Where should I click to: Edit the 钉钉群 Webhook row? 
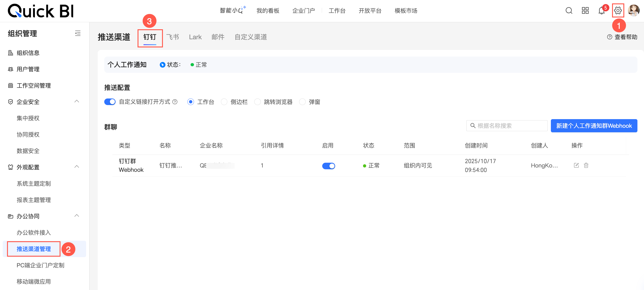pyautogui.click(x=576, y=165)
